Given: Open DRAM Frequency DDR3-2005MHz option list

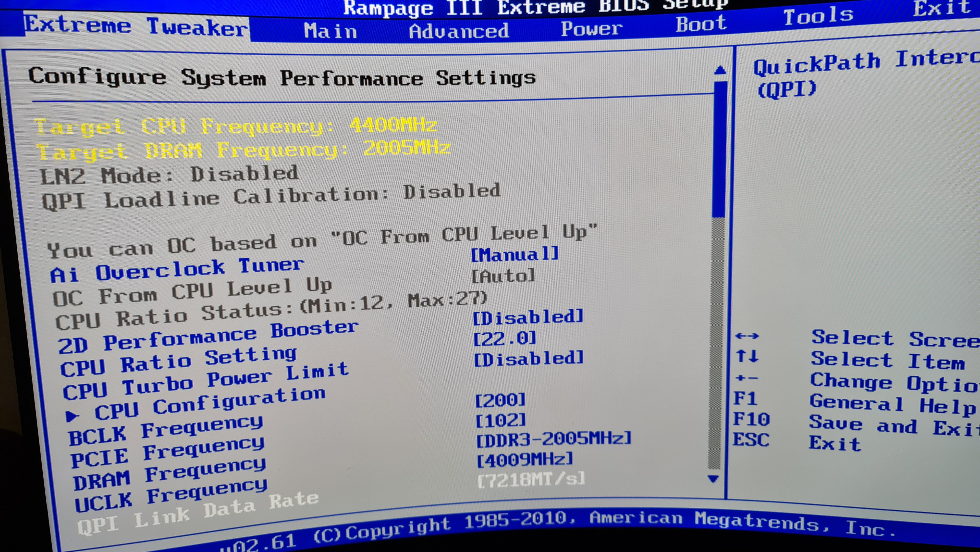Looking at the screenshot, I should click(x=553, y=439).
